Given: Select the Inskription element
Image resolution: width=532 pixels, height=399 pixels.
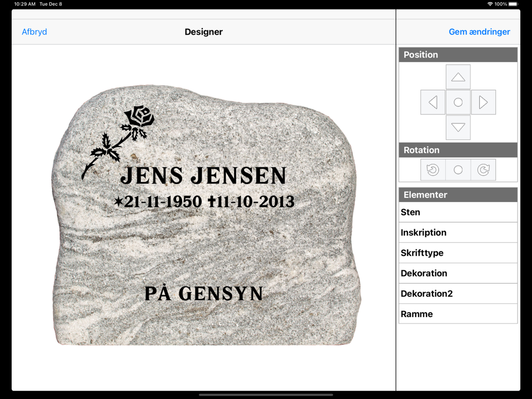Looking at the screenshot, I should click(458, 232).
